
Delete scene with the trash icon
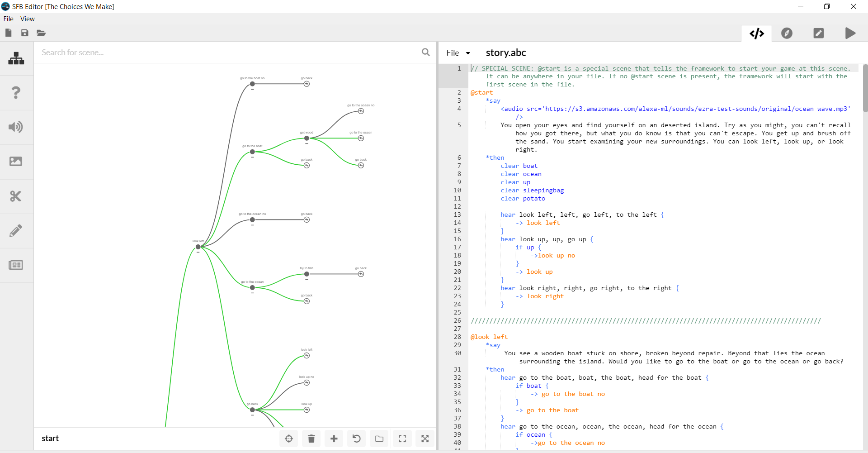click(311, 439)
